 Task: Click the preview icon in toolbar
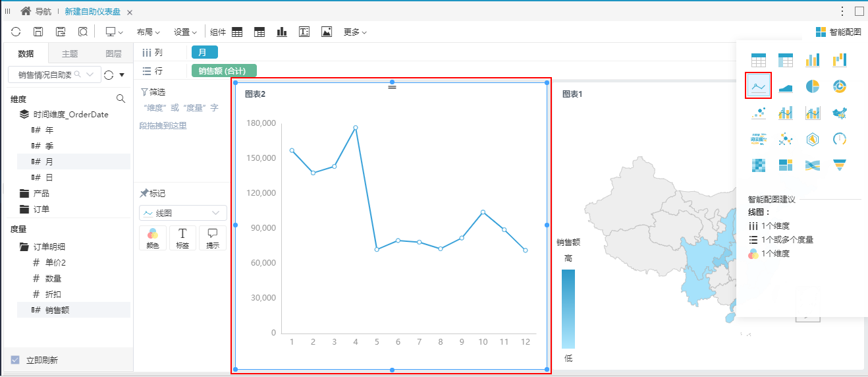click(83, 32)
